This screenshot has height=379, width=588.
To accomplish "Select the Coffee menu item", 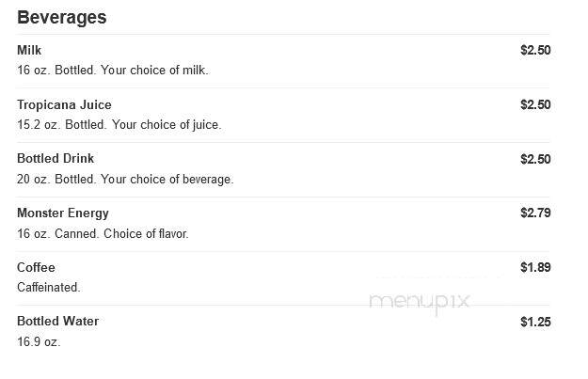I will click(x=36, y=267).
